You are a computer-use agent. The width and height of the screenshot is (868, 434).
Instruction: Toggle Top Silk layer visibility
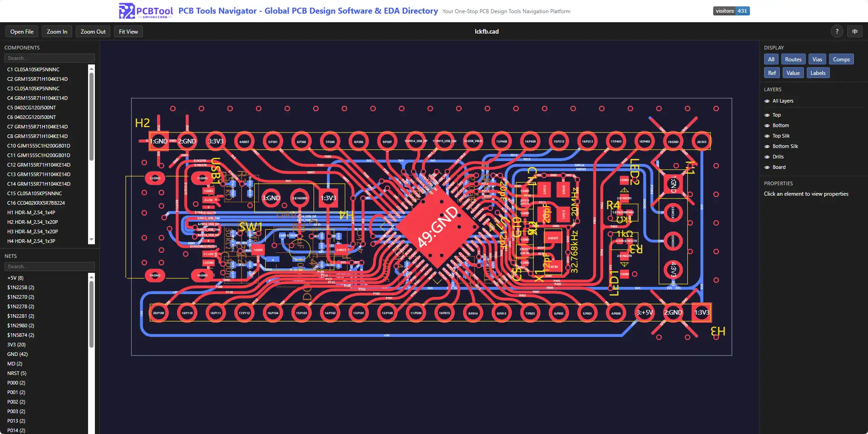[x=767, y=136]
